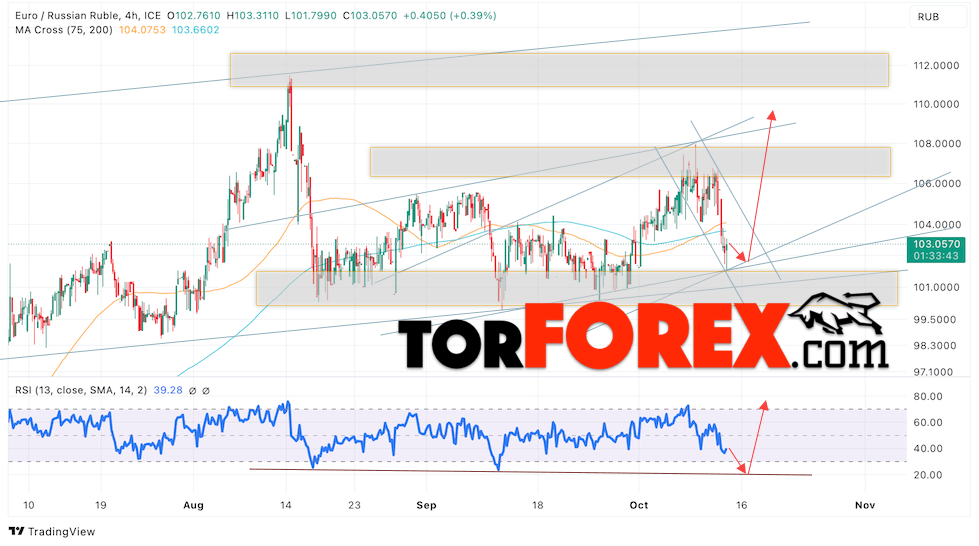979x546 pixels.
Task: Click the 99.5000 price axis label
Action: click(935, 319)
